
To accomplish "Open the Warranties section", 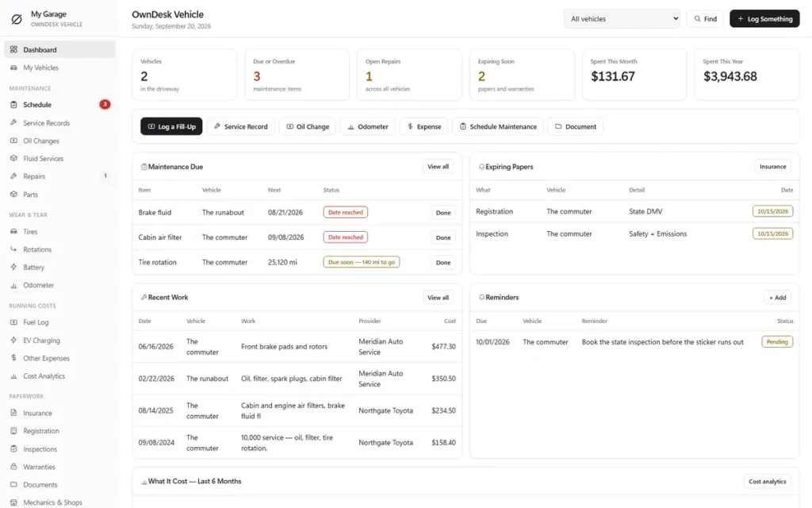I will [x=59, y=467].
